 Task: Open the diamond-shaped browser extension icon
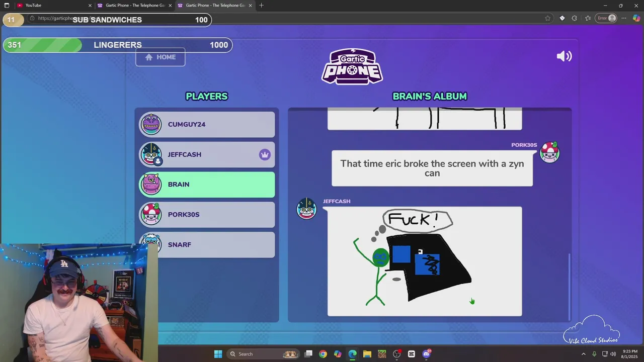[562, 19]
